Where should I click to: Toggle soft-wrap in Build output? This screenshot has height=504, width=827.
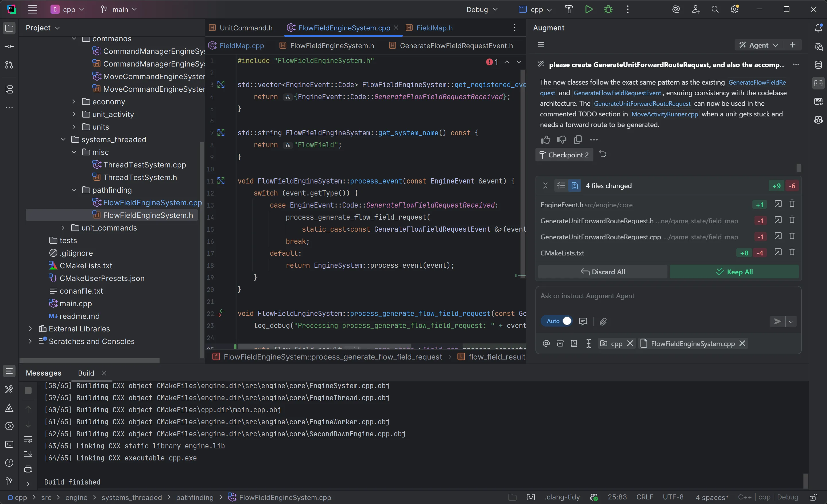[28, 439]
